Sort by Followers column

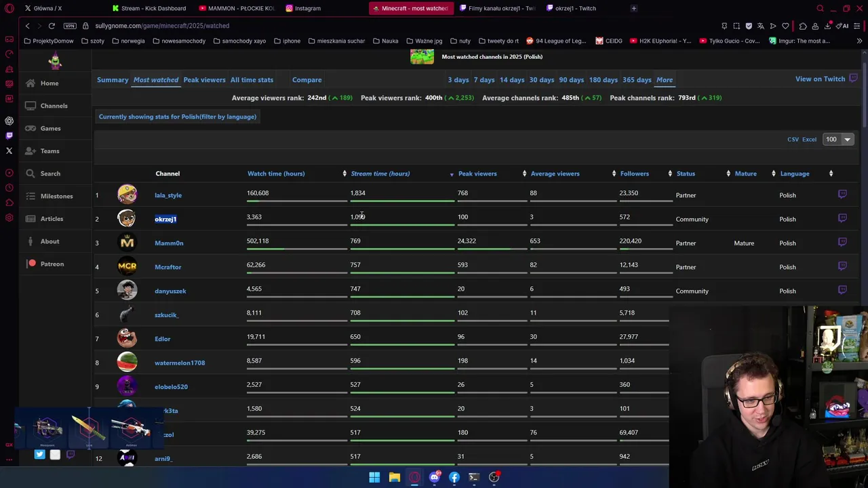(x=635, y=174)
